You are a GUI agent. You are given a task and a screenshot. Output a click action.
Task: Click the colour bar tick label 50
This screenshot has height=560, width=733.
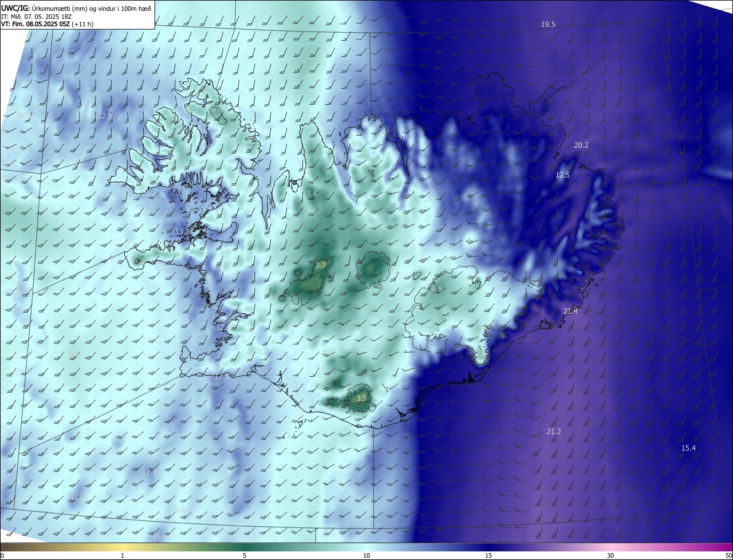pos(728,555)
